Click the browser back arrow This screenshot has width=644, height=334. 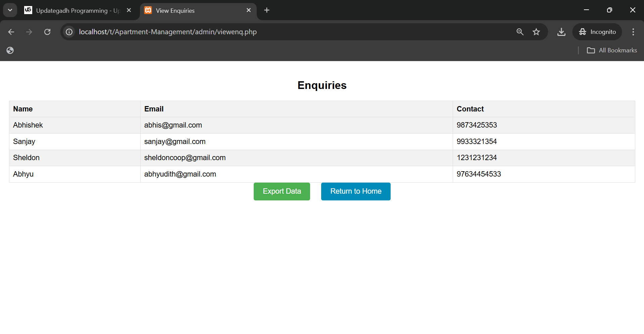(x=11, y=32)
